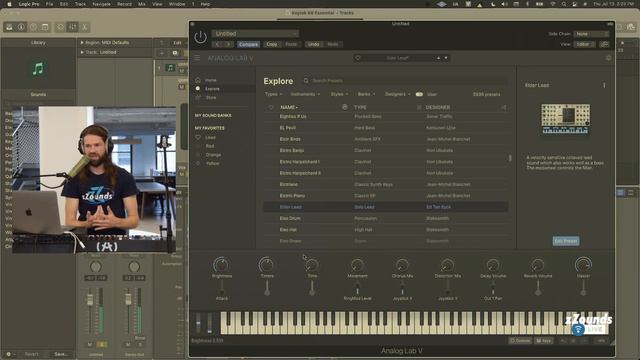Toggle Keys panel button at bottom

click(x=544, y=340)
